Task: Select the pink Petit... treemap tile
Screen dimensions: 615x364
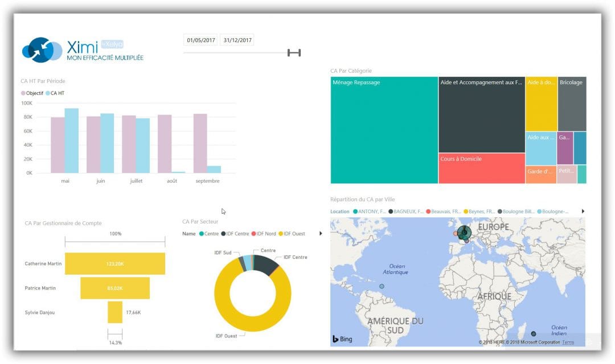Action: click(567, 175)
